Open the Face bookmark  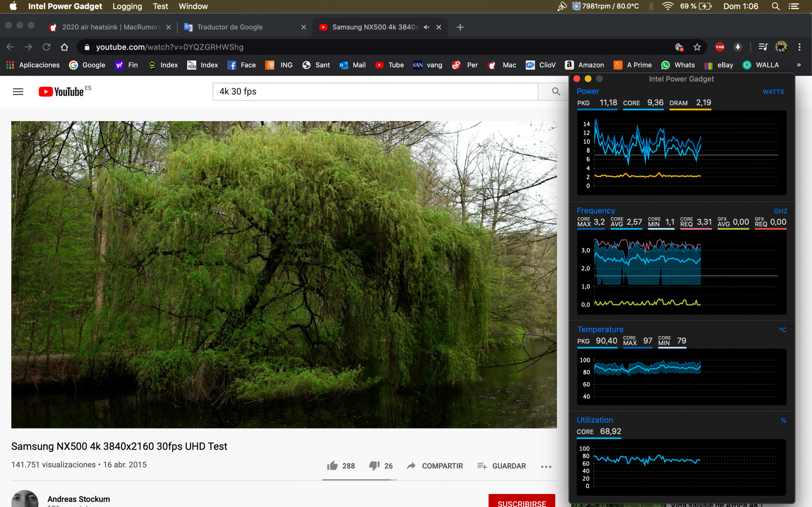pos(242,65)
